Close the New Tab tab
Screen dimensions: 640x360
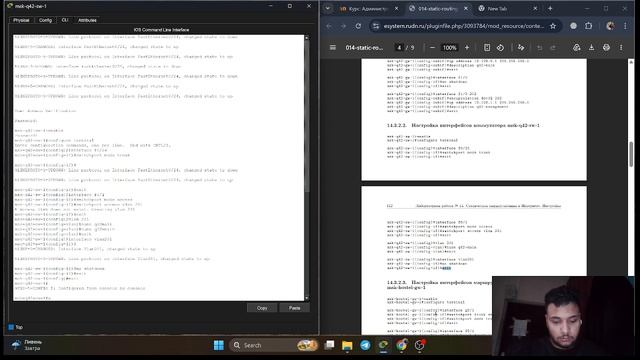(535, 8)
